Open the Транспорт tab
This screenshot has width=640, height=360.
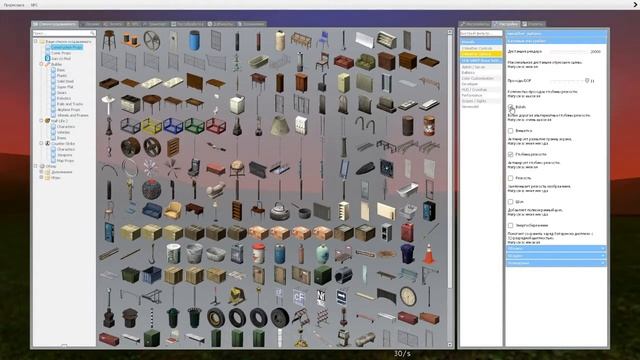[x=155, y=24]
